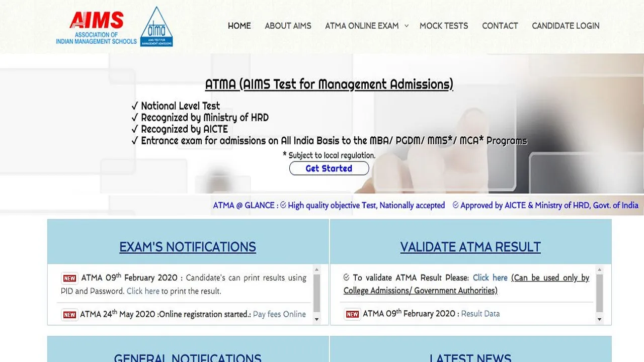Open the VALIDATE ATMA RESULT heading link
The width and height of the screenshot is (644, 362).
coord(470,247)
